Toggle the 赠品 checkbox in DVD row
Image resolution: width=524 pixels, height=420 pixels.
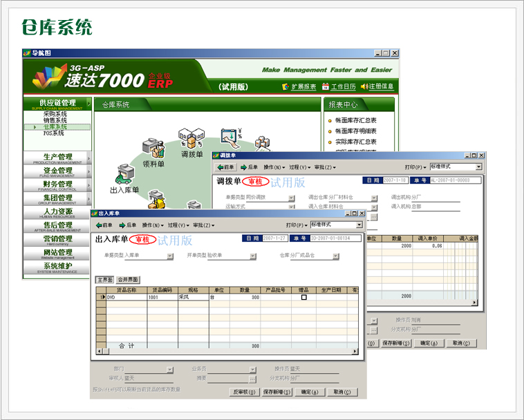[303, 297]
